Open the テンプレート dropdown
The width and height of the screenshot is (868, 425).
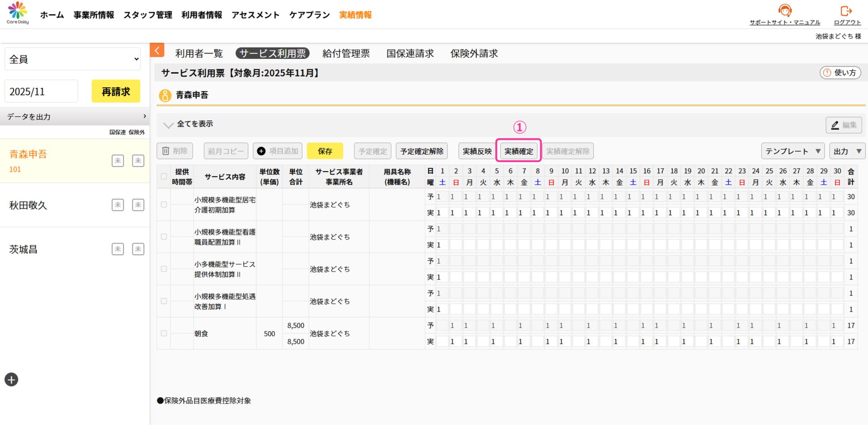coord(793,151)
